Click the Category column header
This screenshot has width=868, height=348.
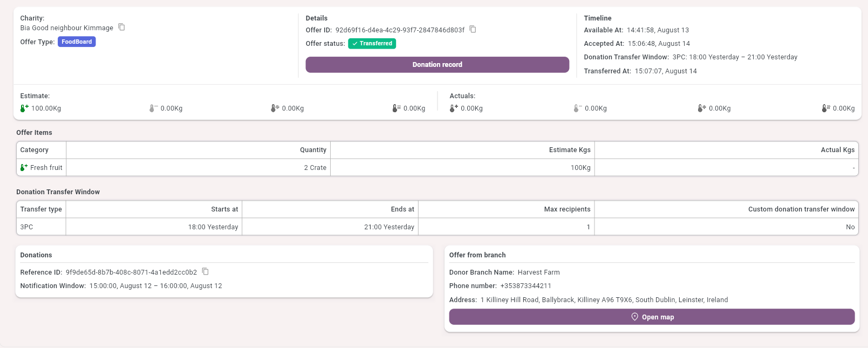pos(35,150)
